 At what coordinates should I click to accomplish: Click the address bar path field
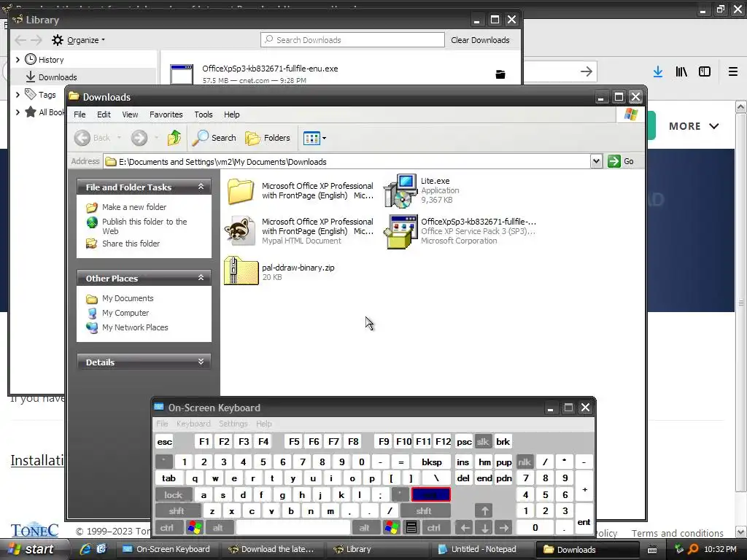tap(347, 161)
